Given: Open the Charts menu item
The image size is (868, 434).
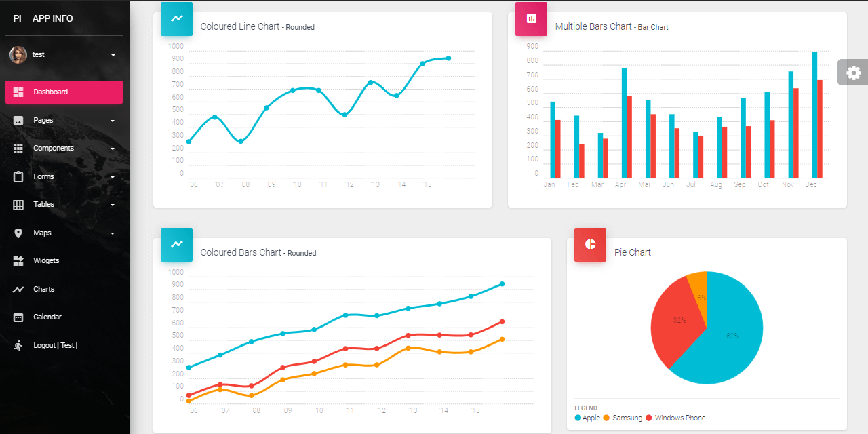Looking at the screenshot, I should pos(64,289).
